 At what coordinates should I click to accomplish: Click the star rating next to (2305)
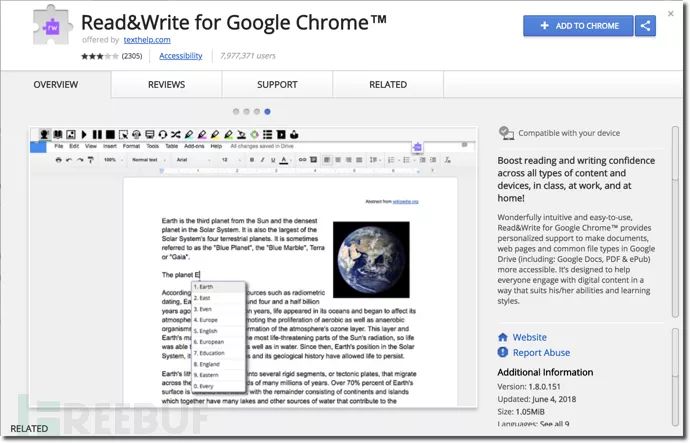[x=100, y=56]
